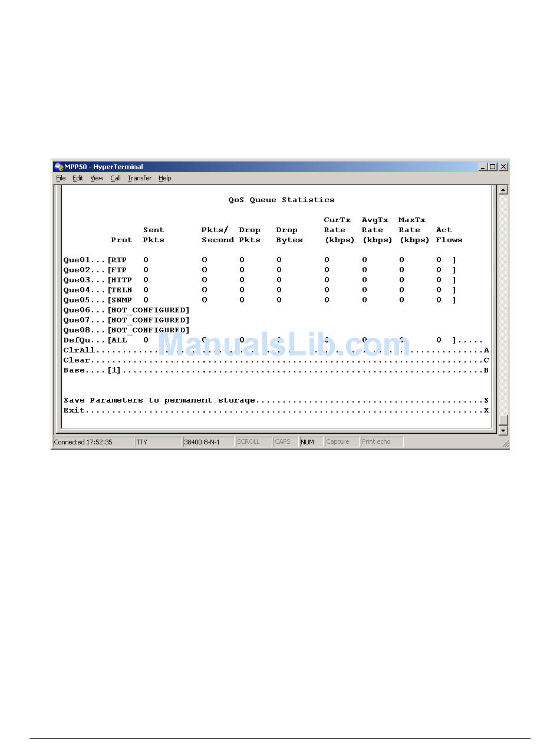Open the Transfer menu
This screenshot has width=560, height=752.
tap(140, 178)
